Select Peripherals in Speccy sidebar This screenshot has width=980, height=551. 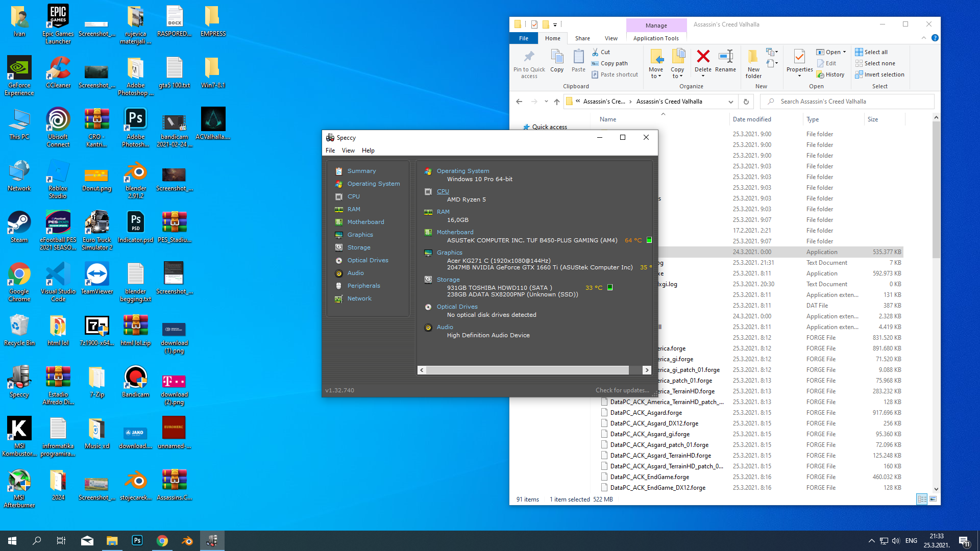click(363, 286)
